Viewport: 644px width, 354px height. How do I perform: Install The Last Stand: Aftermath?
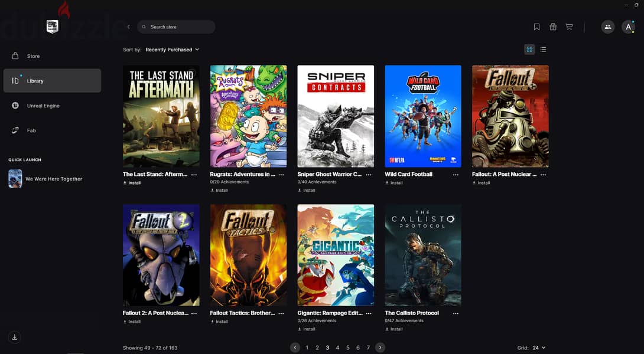coord(132,183)
